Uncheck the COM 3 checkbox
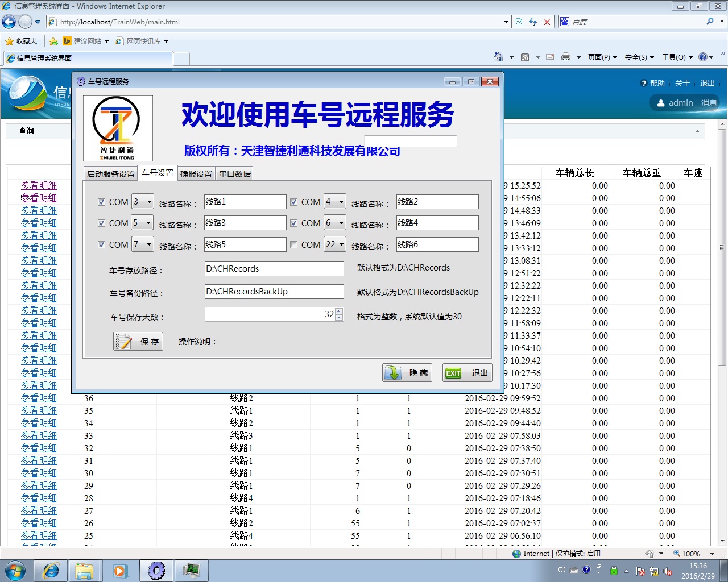 tap(101, 202)
